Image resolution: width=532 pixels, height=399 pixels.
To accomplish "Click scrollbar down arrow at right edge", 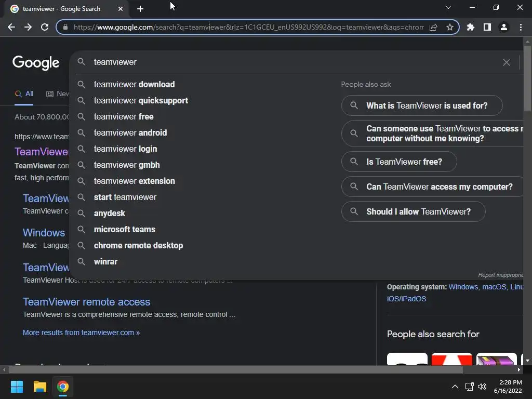I will click(527, 361).
